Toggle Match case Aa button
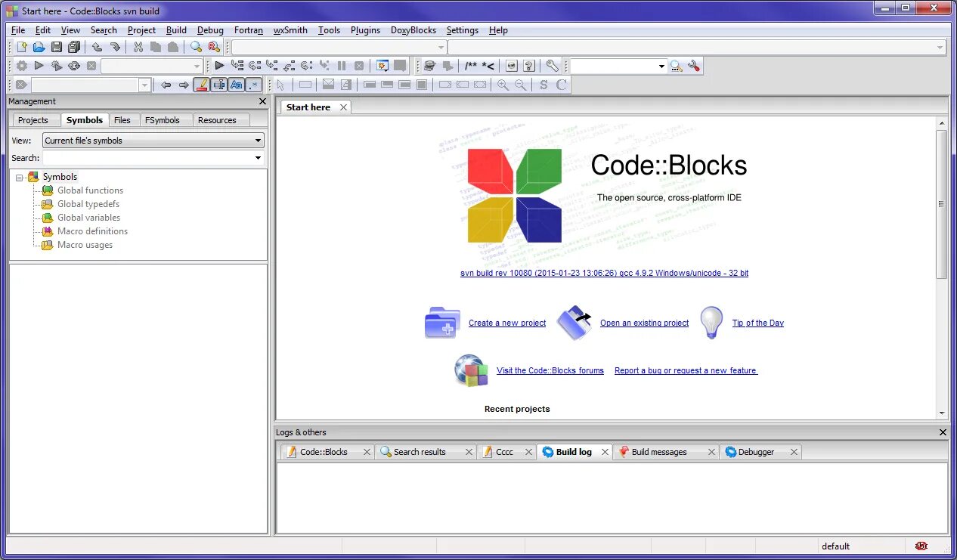This screenshot has width=957, height=560. [x=237, y=85]
